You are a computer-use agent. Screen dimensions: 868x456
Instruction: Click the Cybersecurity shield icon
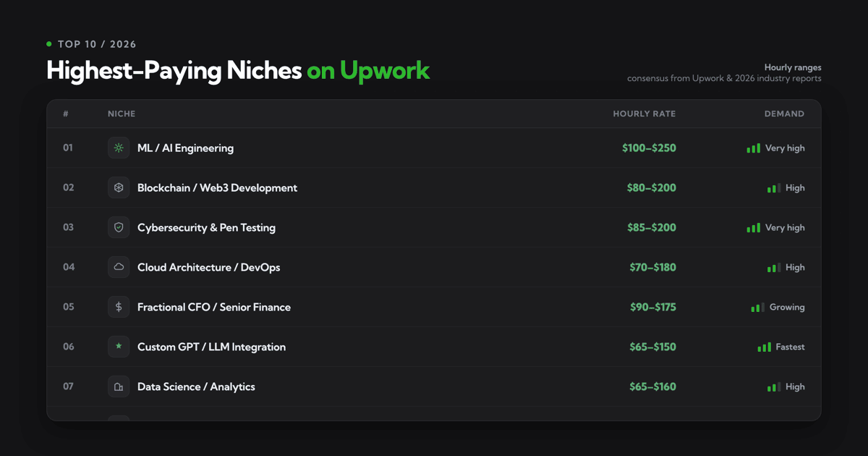point(119,227)
